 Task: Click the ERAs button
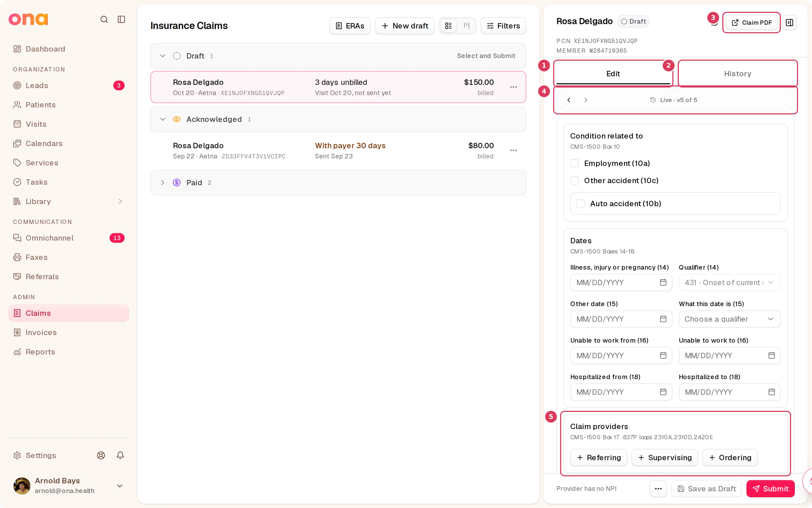click(350, 26)
